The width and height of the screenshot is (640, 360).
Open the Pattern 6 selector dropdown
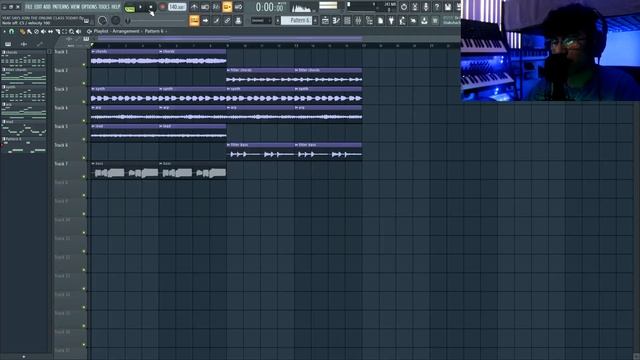point(297,20)
